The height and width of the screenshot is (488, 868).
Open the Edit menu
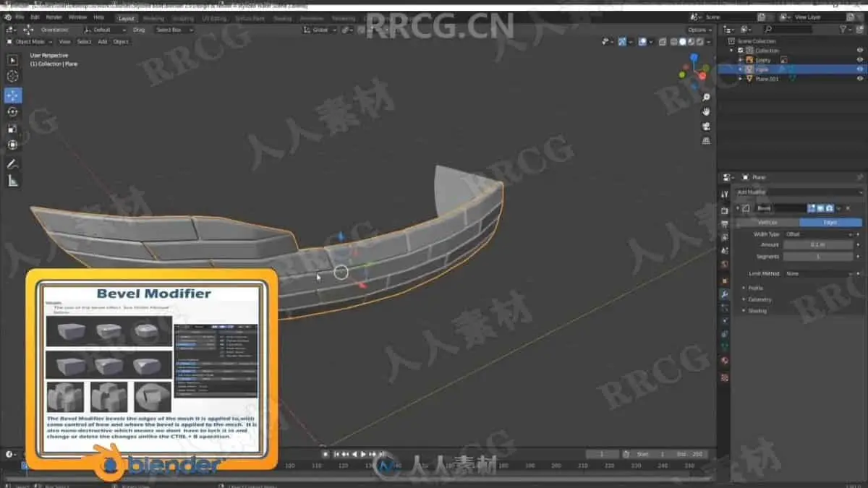(x=35, y=17)
